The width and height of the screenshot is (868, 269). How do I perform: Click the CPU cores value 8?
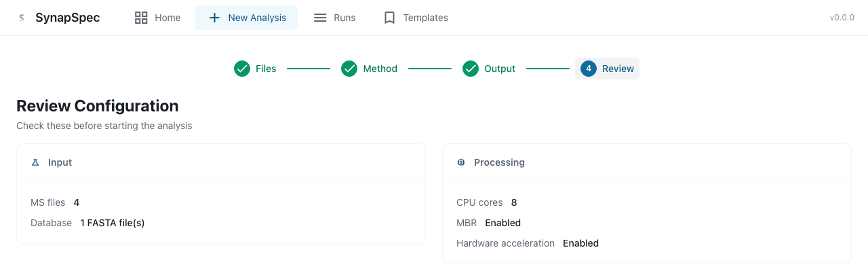pyautogui.click(x=514, y=202)
